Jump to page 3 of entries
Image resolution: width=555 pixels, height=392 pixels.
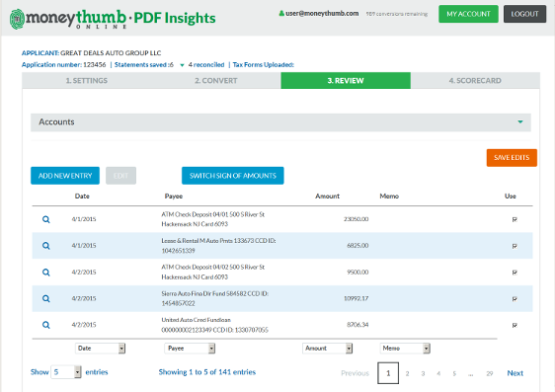click(x=423, y=373)
